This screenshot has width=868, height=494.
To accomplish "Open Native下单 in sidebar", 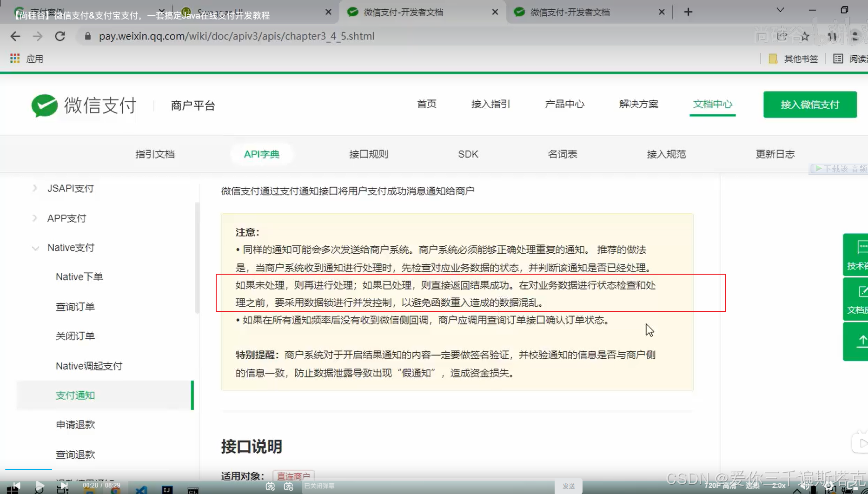I will pos(80,277).
